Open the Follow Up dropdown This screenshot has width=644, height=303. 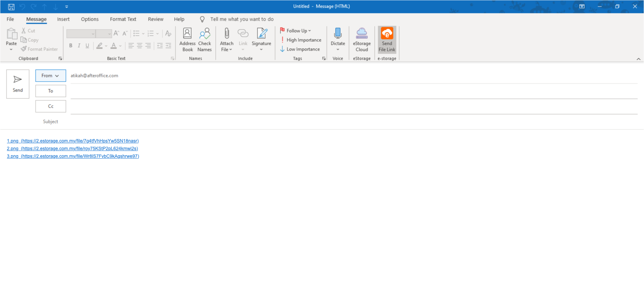[x=296, y=31]
